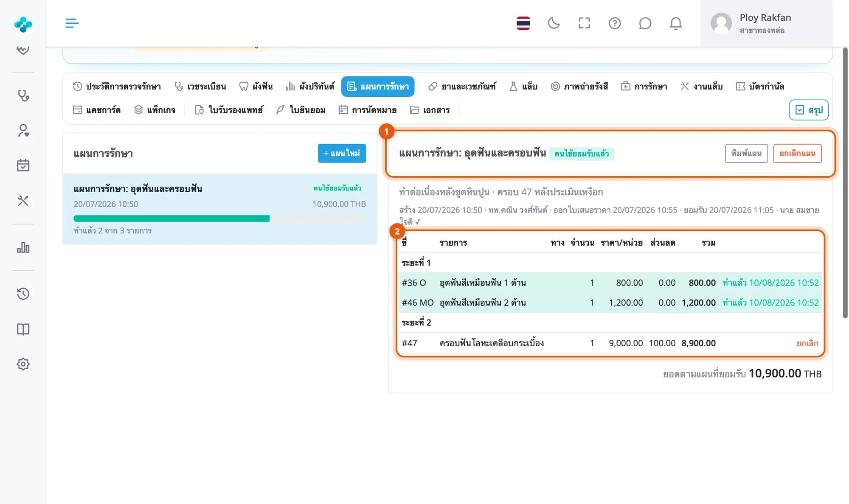Open the history clock sidebar icon
849x504 pixels.
23,294
